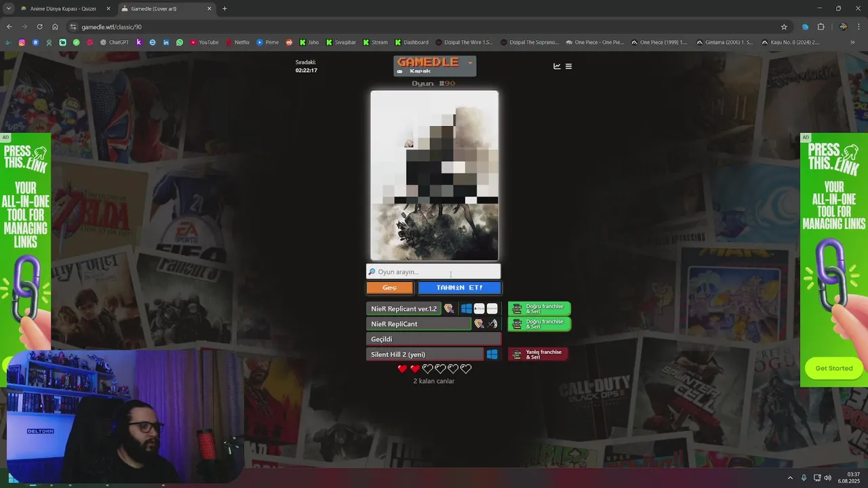Image resolution: width=868 pixels, height=488 pixels.
Task: Open the Dashboard bookmark
Action: pyautogui.click(x=412, y=42)
